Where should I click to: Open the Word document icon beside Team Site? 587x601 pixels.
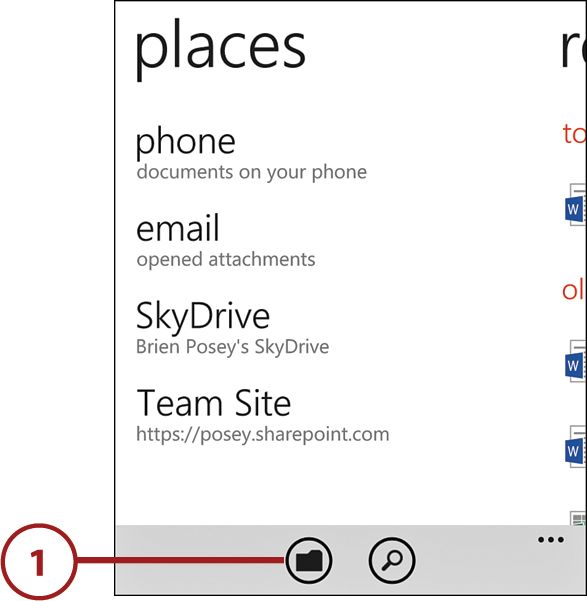[575, 447]
